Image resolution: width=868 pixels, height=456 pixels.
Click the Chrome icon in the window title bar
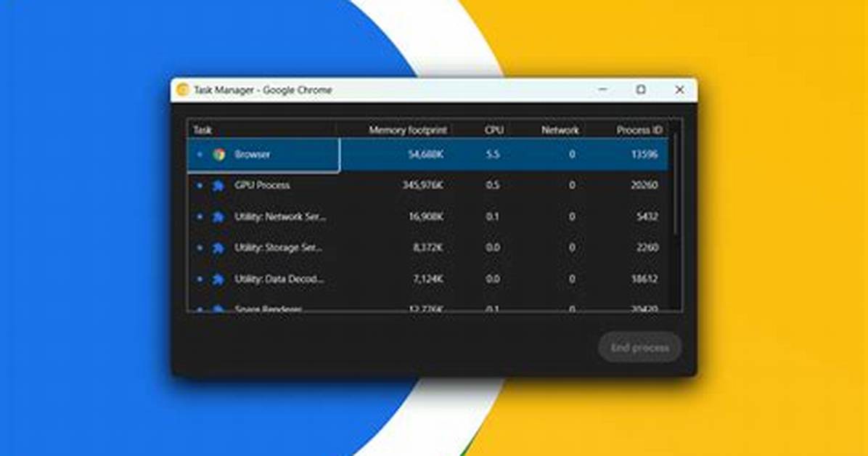pyautogui.click(x=183, y=90)
